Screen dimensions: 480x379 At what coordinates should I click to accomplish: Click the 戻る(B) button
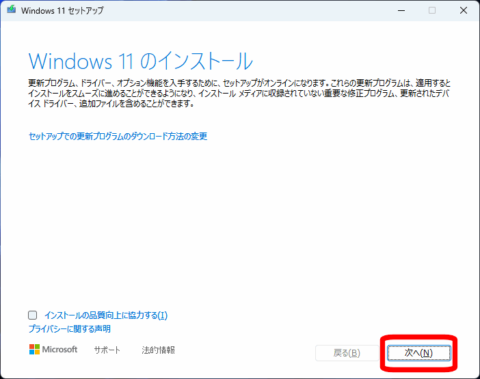pyautogui.click(x=347, y=353)
